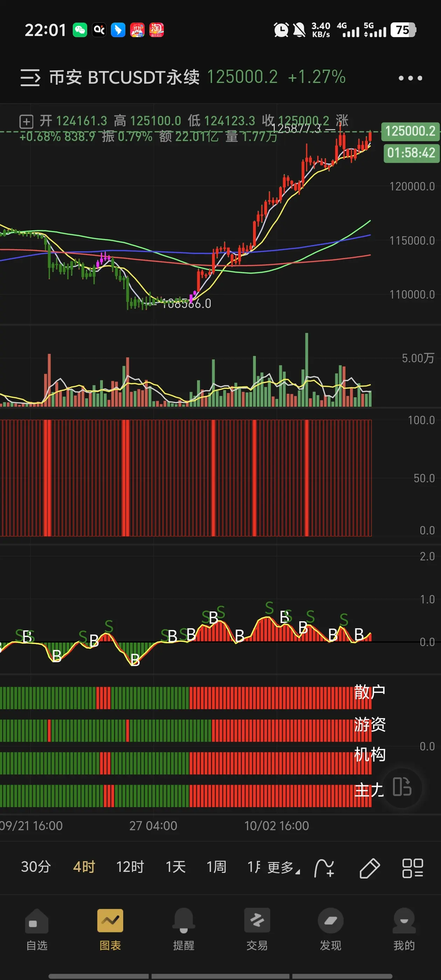Tap the 27 04:00 time axis label
This screenshot has width=441, height=980.
[x=153, y=826]
